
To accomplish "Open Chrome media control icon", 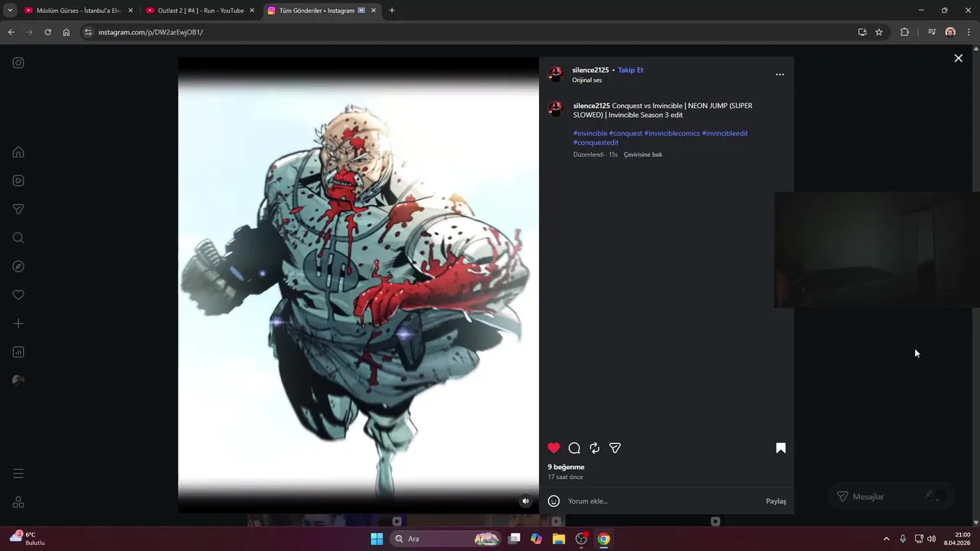I will coord(932,32).
